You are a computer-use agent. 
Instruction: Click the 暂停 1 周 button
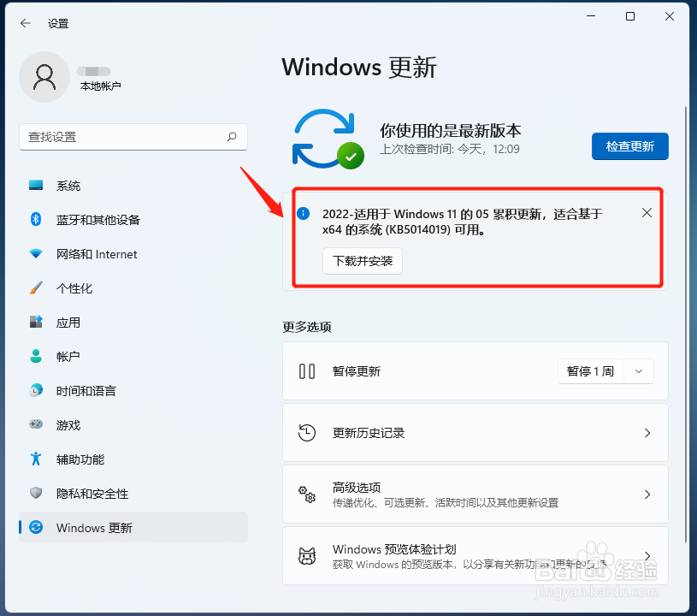point(591,371)
